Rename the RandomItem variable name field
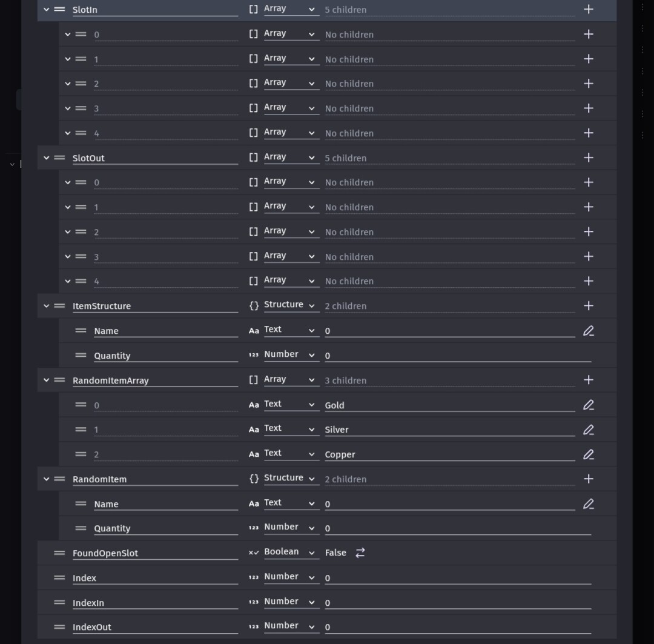 pos(154,479)
